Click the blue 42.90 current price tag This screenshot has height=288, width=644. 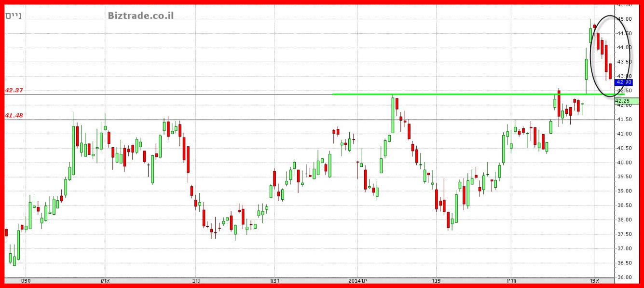point(624,82)
